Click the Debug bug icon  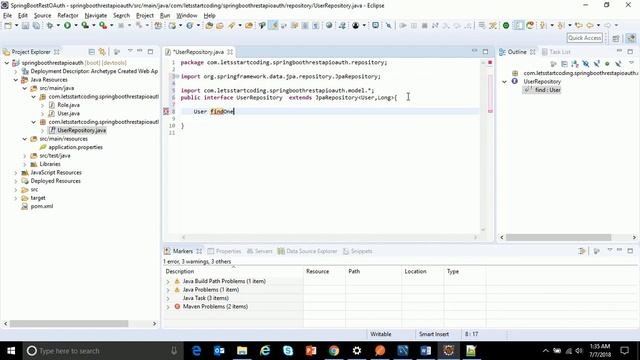(x=50, y=25)
